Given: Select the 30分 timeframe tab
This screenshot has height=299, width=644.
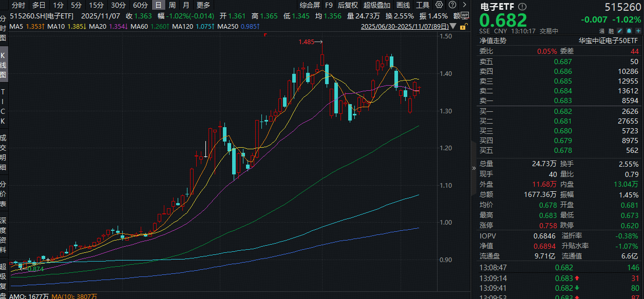Looking at the screenshot, I should pyautogui.click(x=118, y=5).
